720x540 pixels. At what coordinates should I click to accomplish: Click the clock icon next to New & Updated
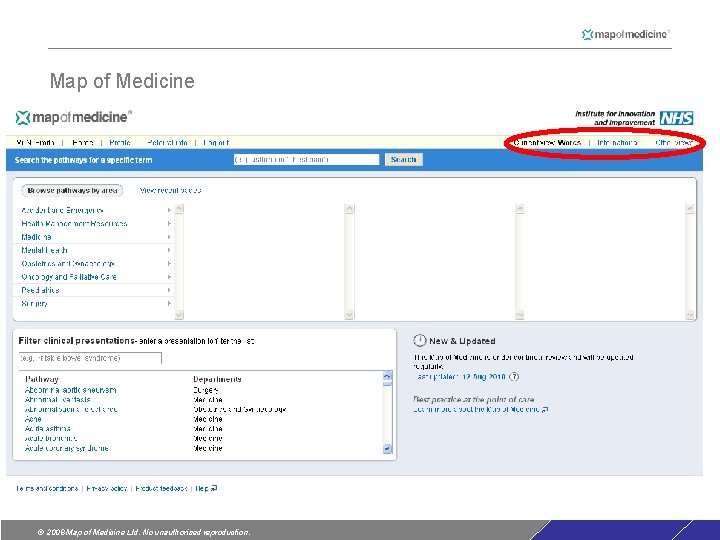pos(419,340)
